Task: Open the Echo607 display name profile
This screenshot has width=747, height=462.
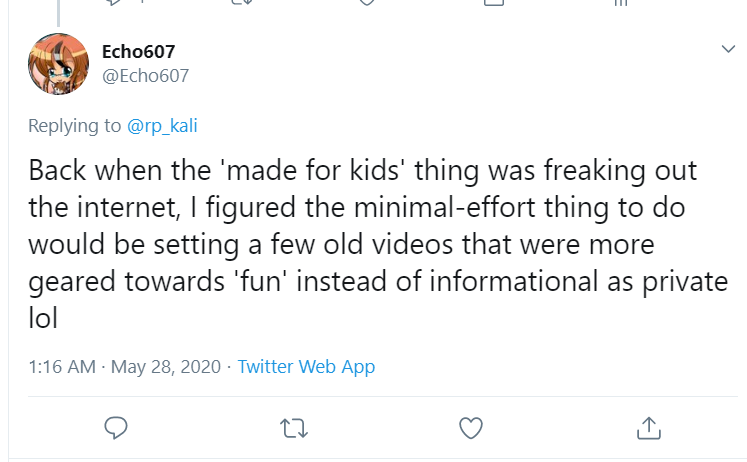Action: [138, 51]
